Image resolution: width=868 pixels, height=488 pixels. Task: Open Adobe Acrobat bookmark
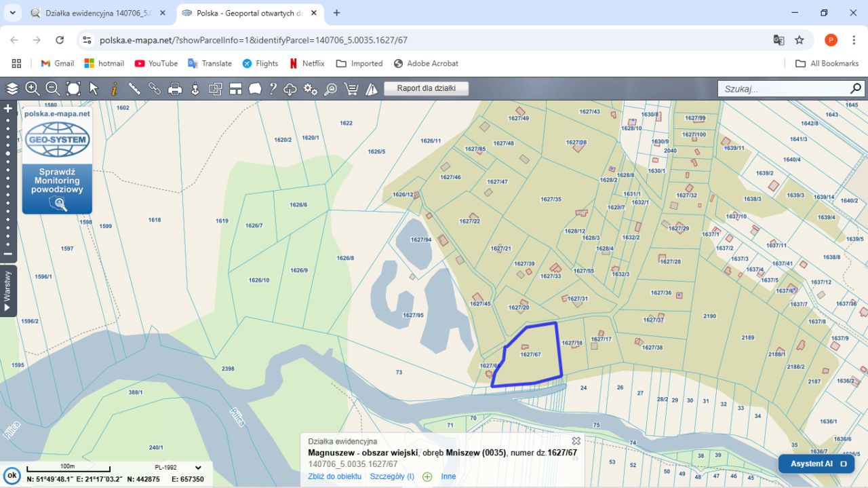point(425,63)
